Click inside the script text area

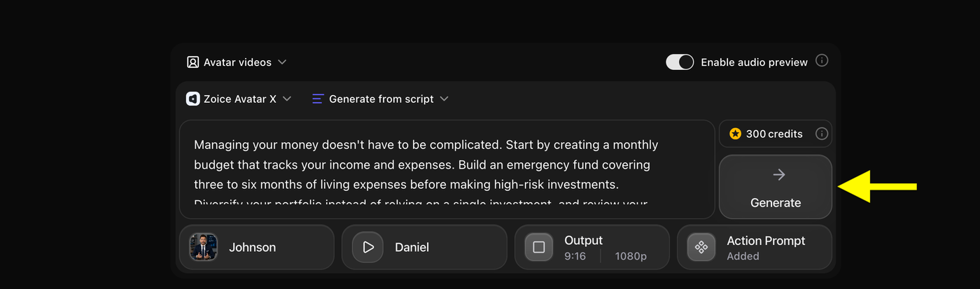447,169
